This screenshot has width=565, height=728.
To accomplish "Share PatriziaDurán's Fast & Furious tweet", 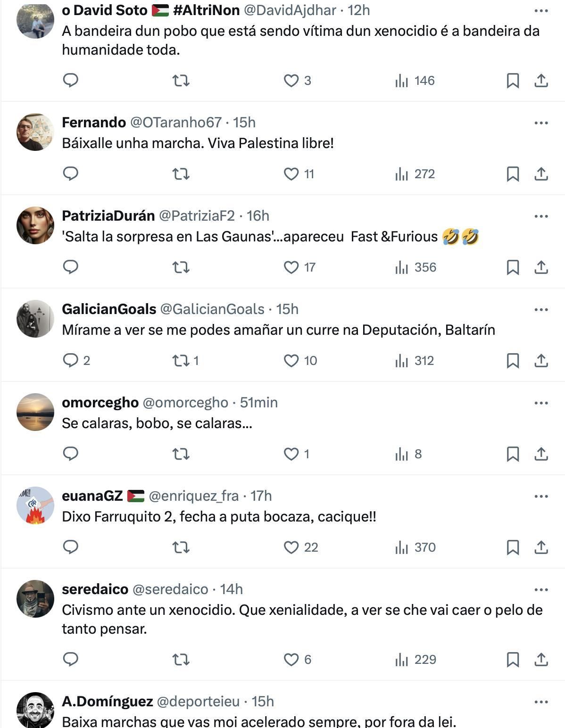I will [x=540, y=267].
